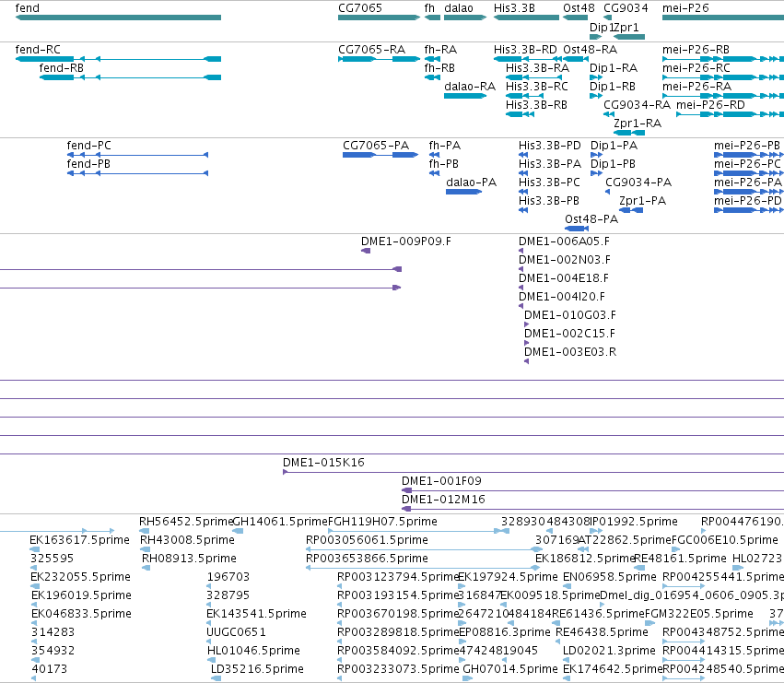Open transcript fh-RB label

tap(439, 68)
